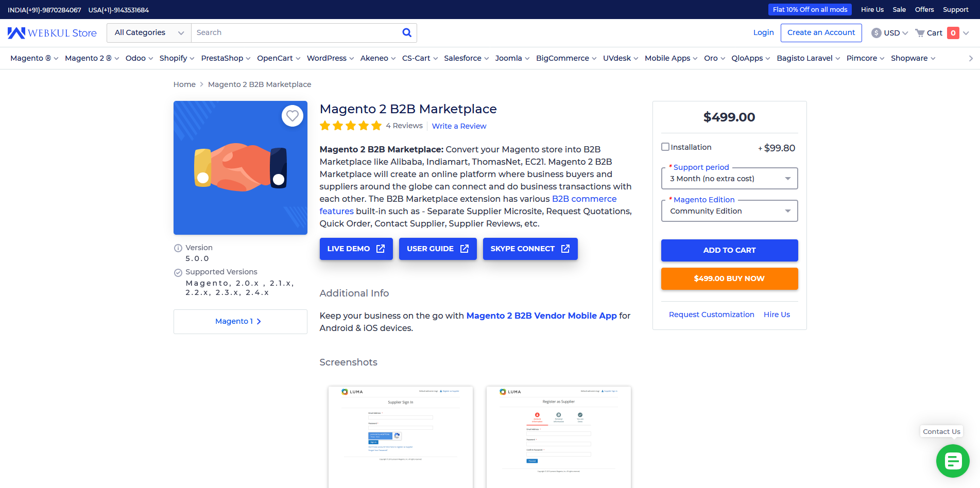This screenshot has width=980, height=488.
Task: Click the external link icon on Live Demo
Action: point(381,249)
